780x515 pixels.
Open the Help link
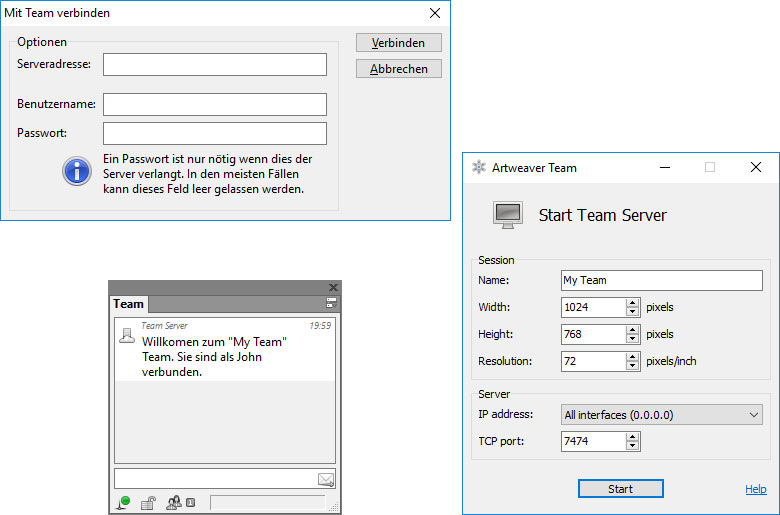point(756,489)
